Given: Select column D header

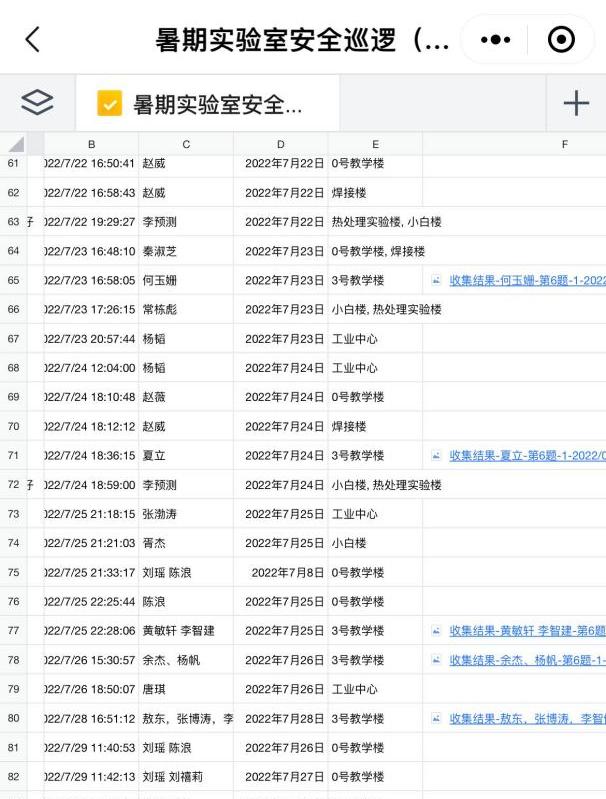Looking at the screenshot, I should (280, 144).
